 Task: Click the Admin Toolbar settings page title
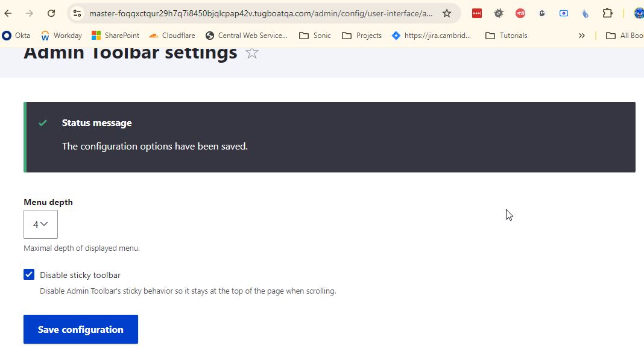pos(131,54)
